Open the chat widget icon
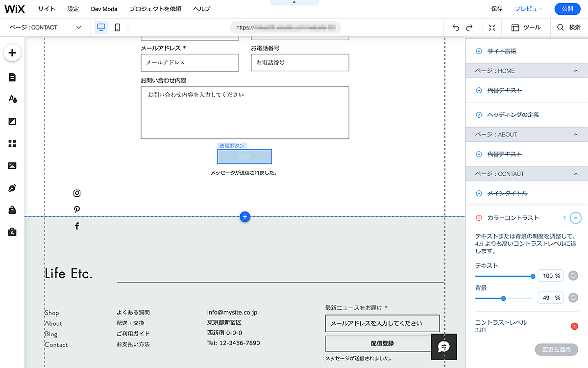Viewport: 588px width, 368px height. (x=443, y=346)
